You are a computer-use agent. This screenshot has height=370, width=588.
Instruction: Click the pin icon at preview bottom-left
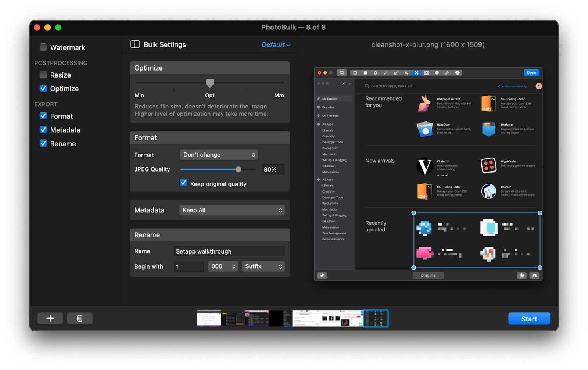(322, 275)
